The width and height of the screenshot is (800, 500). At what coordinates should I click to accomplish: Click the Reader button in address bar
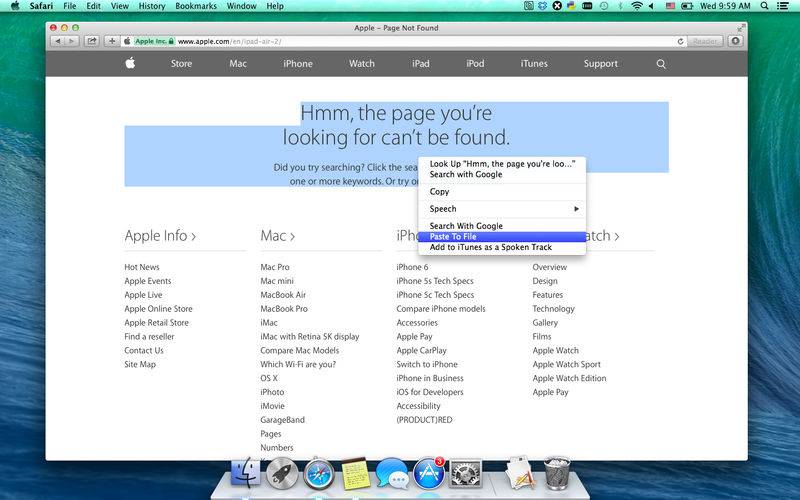[705, 41]
